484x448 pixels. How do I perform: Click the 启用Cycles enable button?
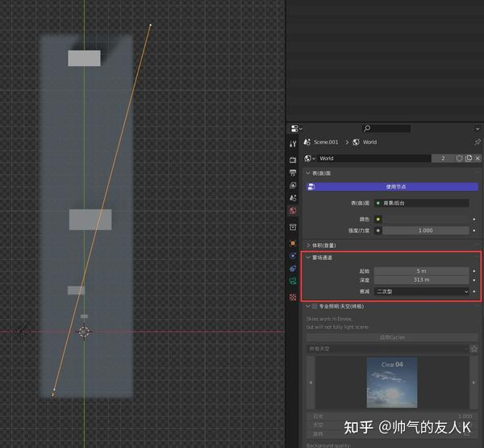pyautogui.click(x=392, y=337)
